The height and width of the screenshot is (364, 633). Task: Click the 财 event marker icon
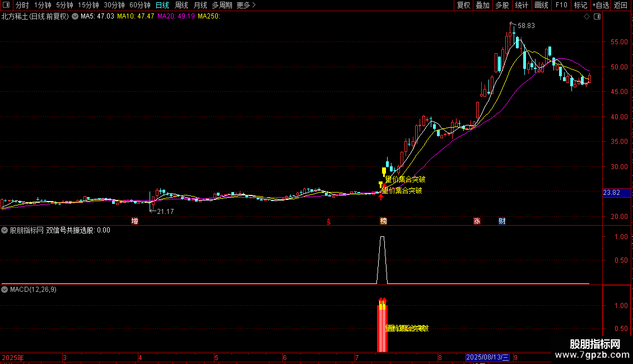502,221
